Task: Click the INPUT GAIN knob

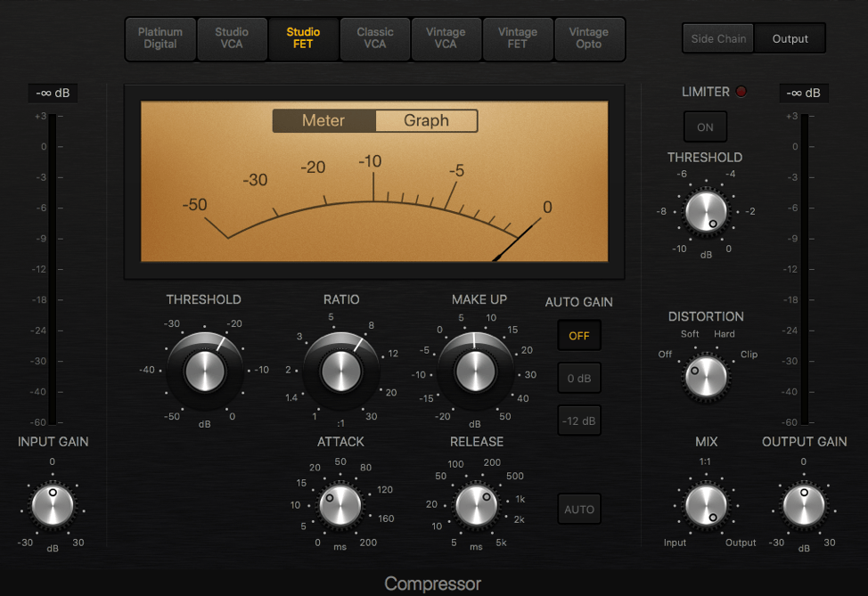Action: pos(53,505)
